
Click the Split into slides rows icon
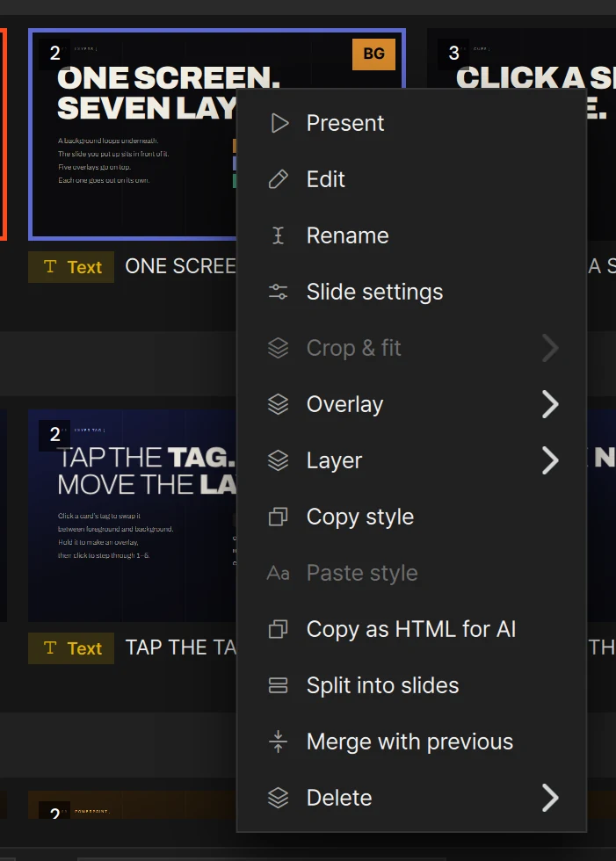pyautogui.click(x=279, y=685)
